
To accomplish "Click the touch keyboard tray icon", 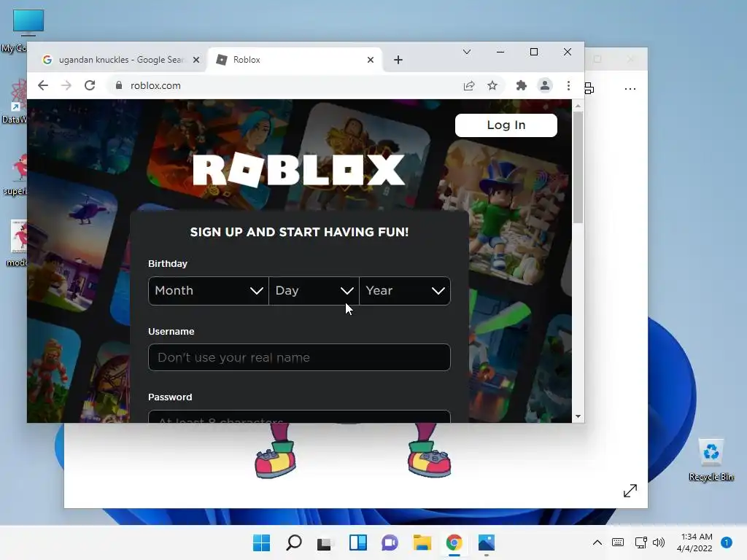I will tap(618, 542).
